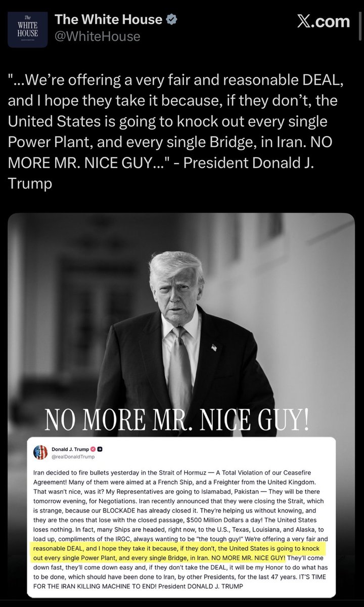
Task: Open the @realDonaldTrump handle link
Action: click(73, 456)
